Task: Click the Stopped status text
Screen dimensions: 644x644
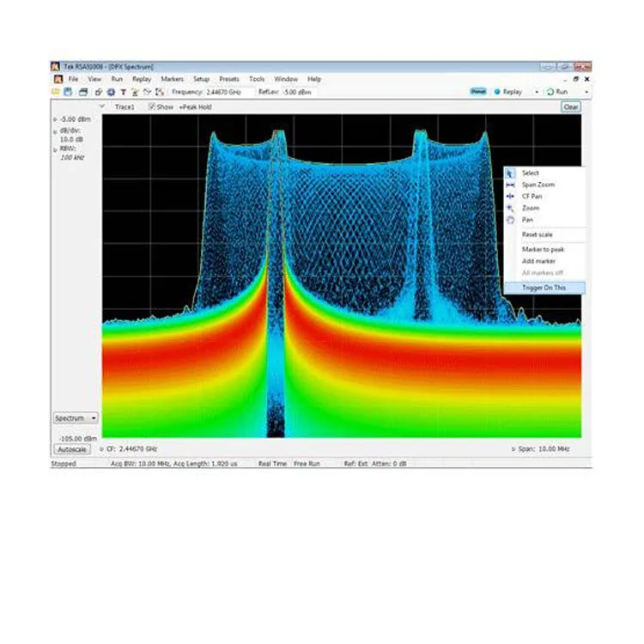Action: point(64,464)
